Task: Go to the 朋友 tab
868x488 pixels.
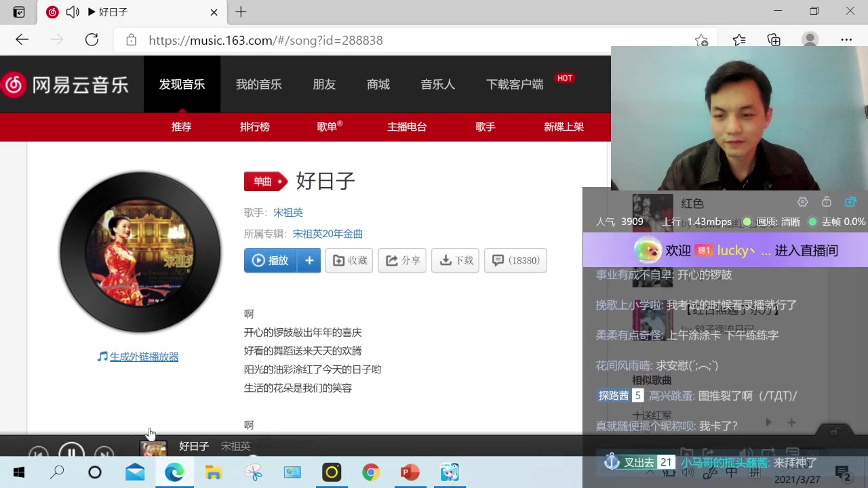Action: point(324,84)
